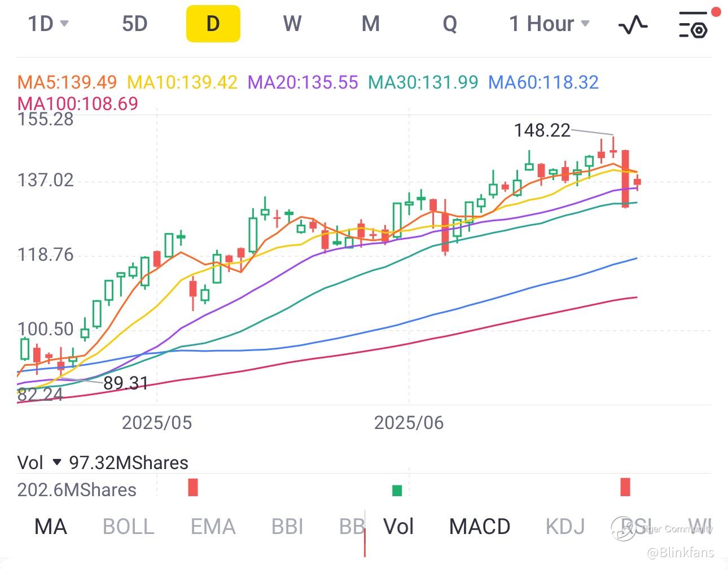Expand the 1 Hour interval dropdown
Viewport: 728px width, 569px height.
click(549, 24)
